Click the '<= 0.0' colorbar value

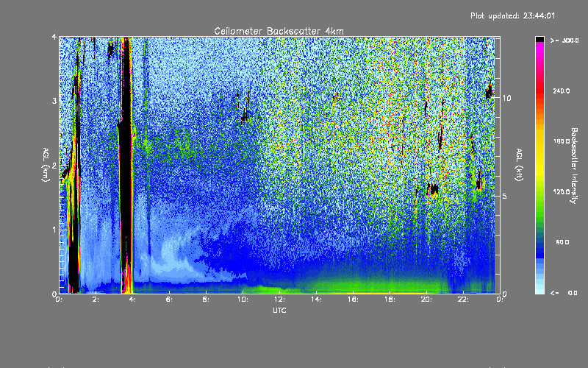[x=564, y=293]
